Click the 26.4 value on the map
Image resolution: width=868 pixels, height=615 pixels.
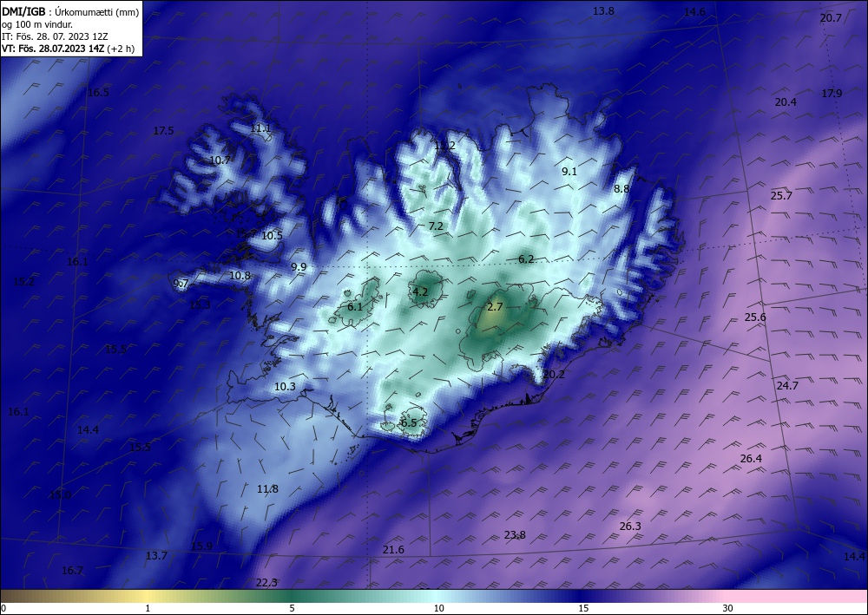(x=751, y=459)
